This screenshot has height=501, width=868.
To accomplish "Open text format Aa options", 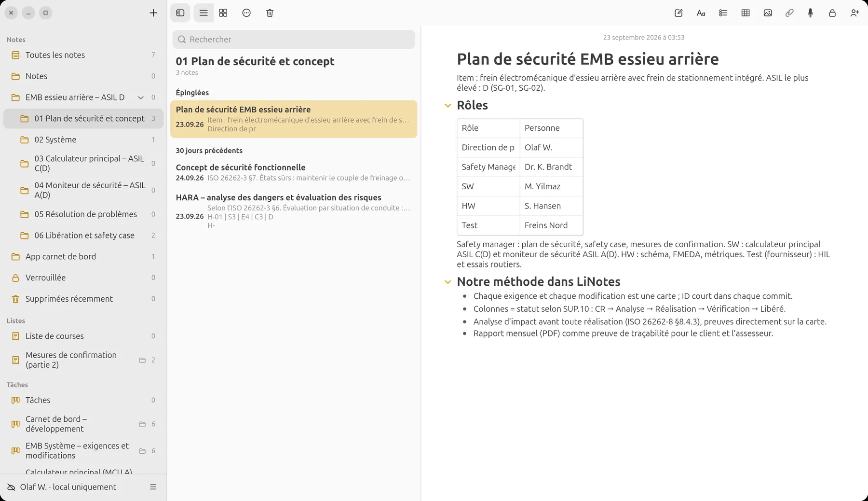I will (x=701, y=13).
